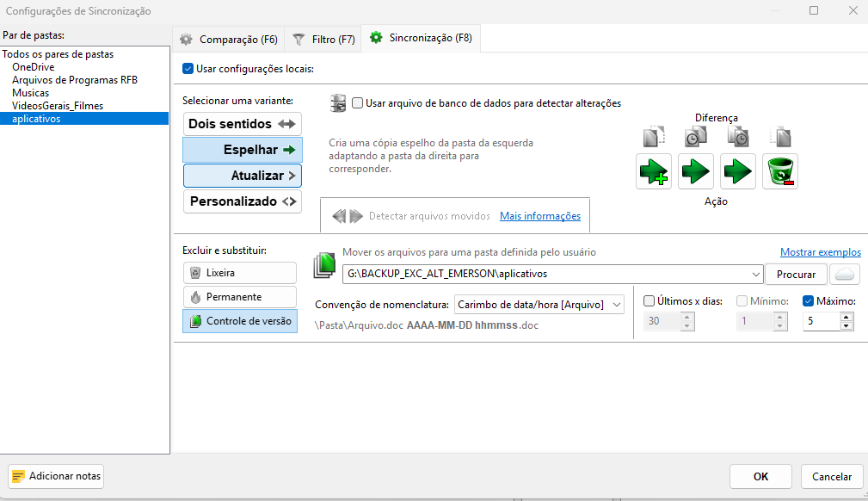Click the green gear icon on Sincronização tab

(x=376, y=38)
